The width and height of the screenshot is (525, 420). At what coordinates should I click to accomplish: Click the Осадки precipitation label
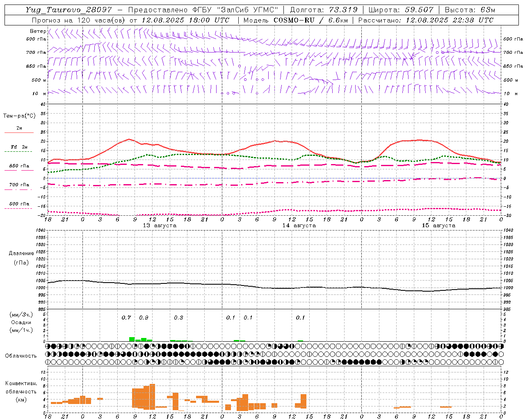21,322
